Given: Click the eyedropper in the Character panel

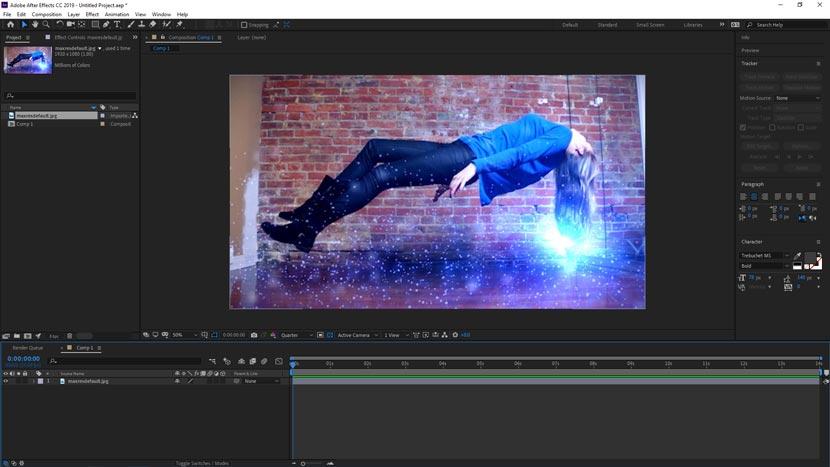Looking at the screenshot, I should [798, 256].
